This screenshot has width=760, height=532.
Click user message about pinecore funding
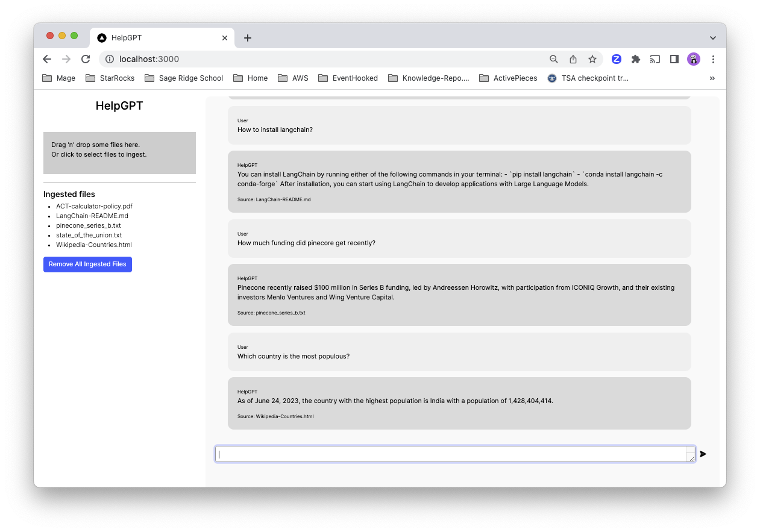click(x=306, y=243)
